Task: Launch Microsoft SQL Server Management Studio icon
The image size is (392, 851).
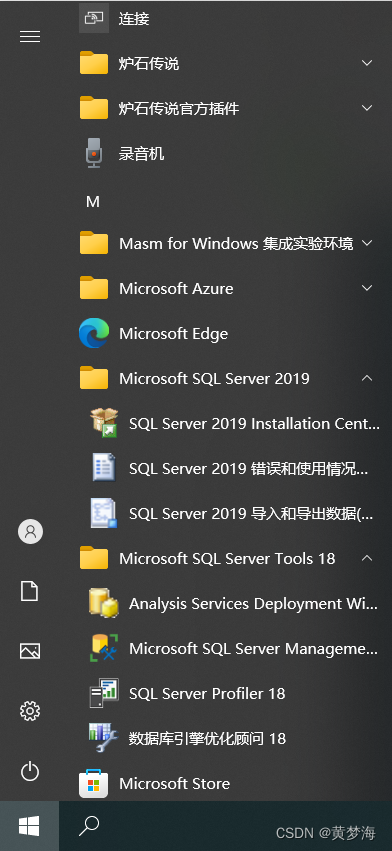Action: [x=104, y=648]
